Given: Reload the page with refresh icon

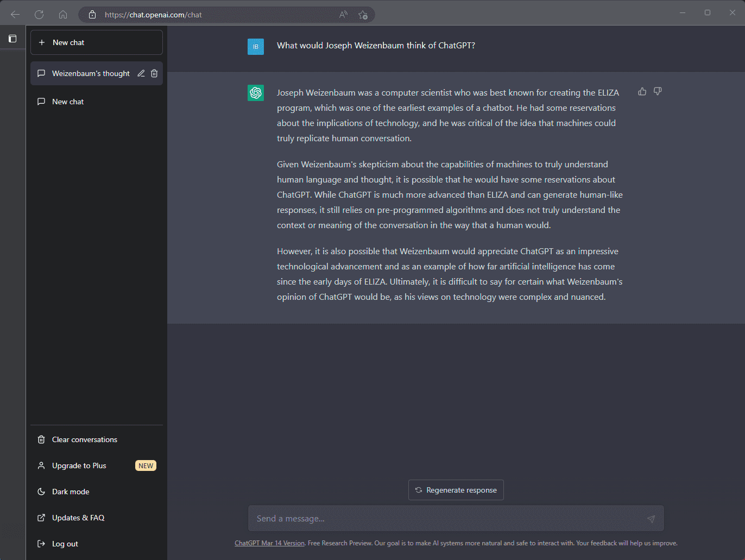Looking at the screenshot, I should [39, 15].
